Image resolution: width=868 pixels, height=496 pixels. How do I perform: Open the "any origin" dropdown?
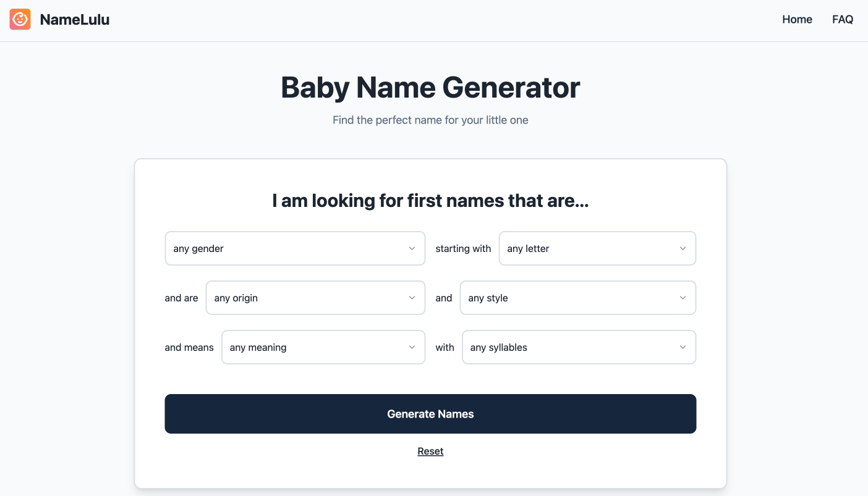[315, 298]
